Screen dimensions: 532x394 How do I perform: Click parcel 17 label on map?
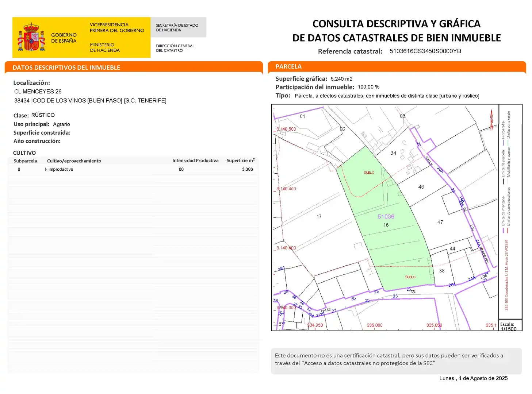[x=319, y=217]
